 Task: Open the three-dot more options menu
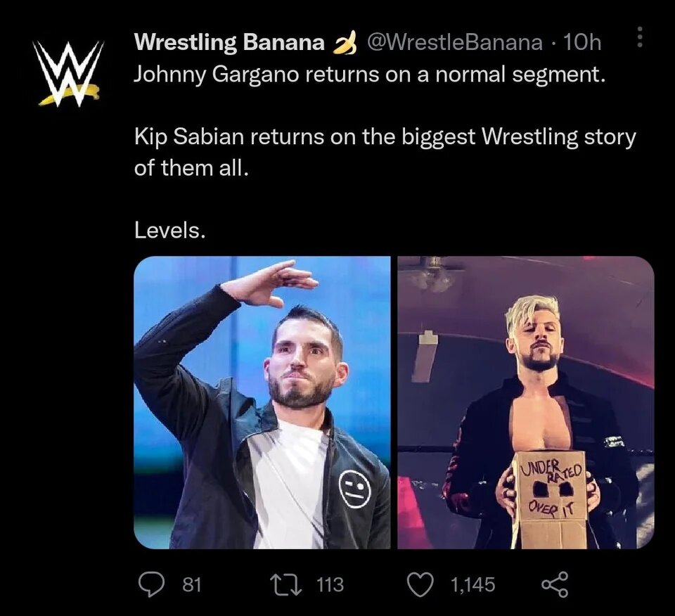(x=639, y=39)
